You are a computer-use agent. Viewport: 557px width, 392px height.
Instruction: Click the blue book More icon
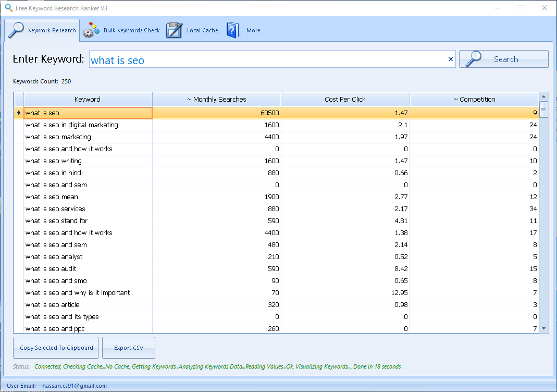coord(233,30)
